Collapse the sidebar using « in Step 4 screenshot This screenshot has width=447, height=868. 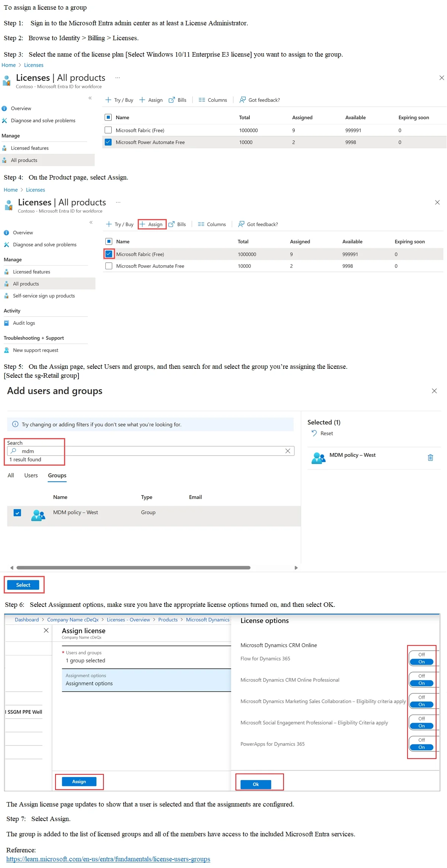[x=91, y=222]
